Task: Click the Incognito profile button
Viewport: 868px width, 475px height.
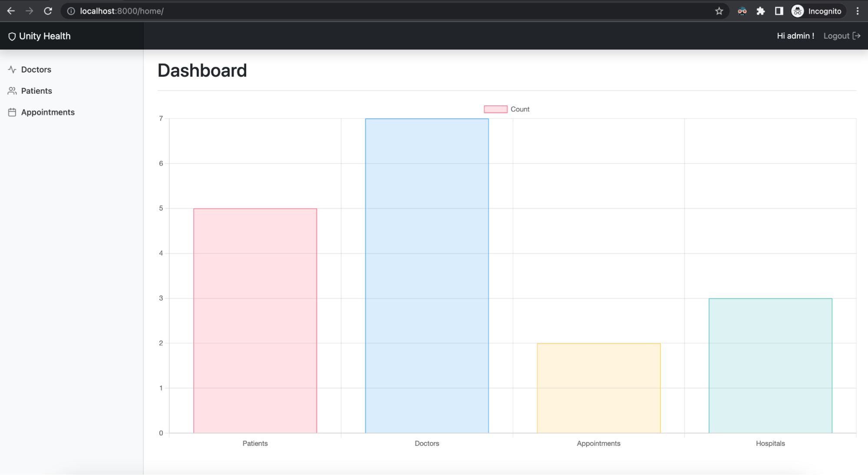Action: (816, 11)
